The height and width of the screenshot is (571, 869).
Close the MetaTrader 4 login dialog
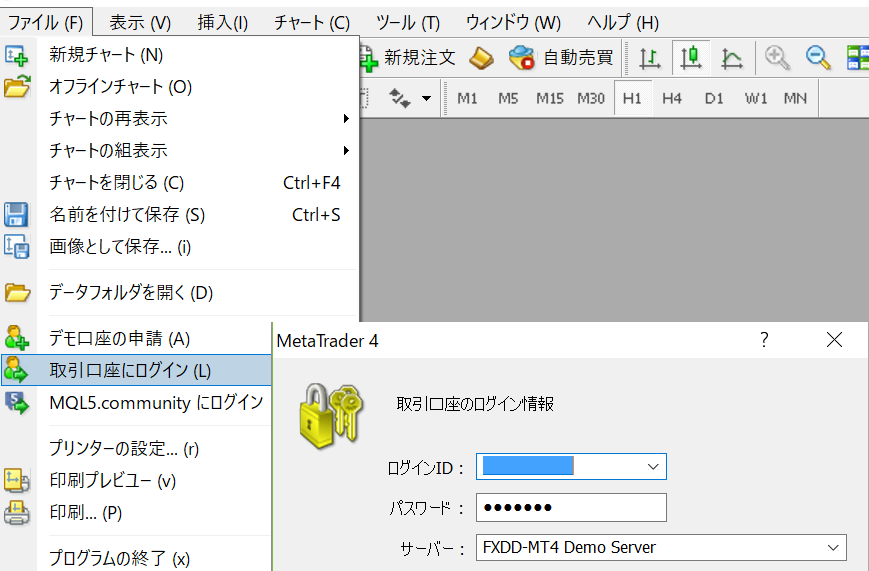pyautogui.click(x=834, y=339)
